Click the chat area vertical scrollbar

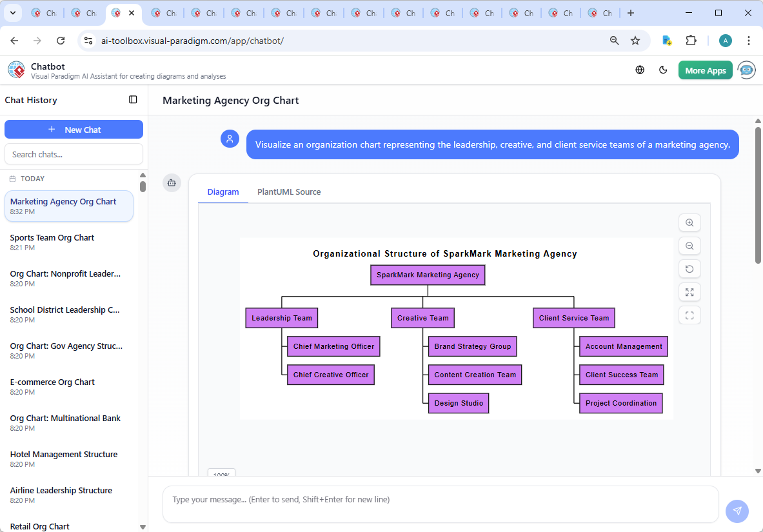tap(758, 193)
